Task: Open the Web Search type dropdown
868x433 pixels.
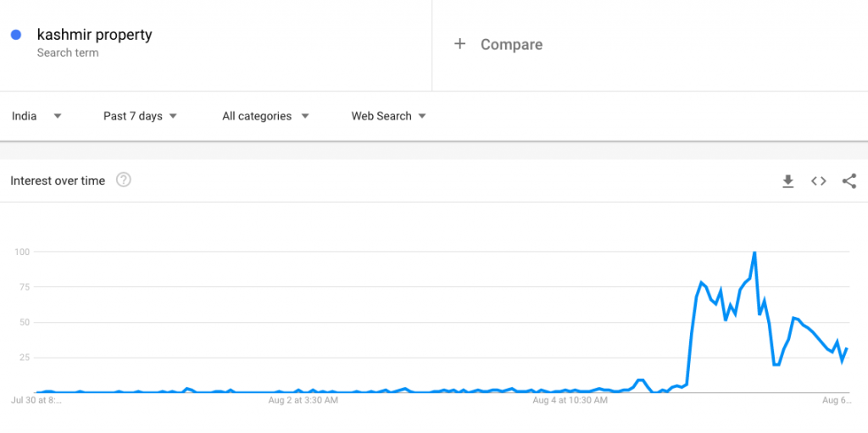Action: 388,116
